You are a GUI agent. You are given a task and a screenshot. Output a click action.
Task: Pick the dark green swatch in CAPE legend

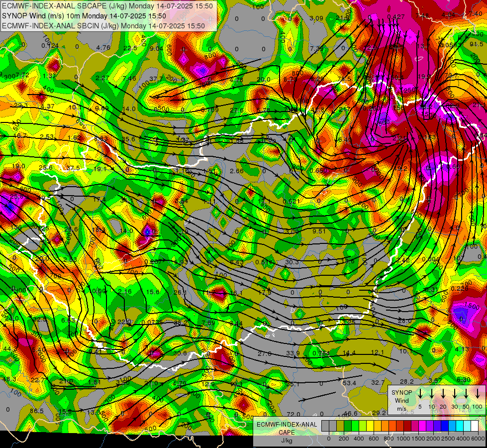point(348,426)
